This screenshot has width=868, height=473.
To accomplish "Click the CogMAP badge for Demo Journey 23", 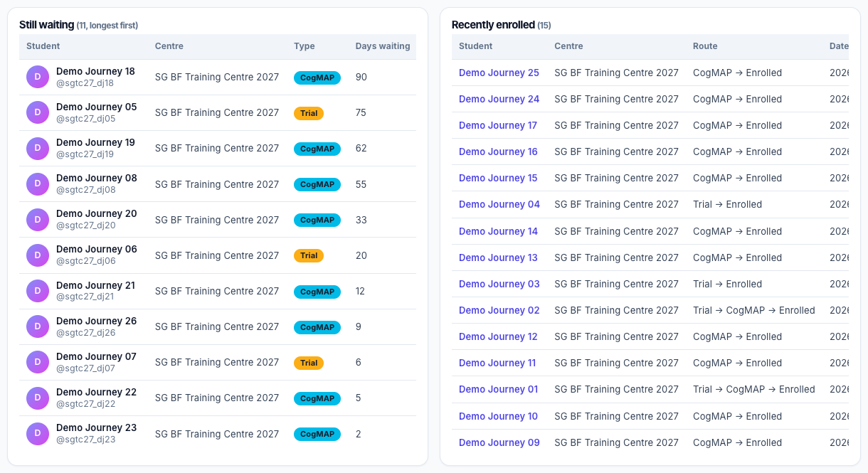I will (317, 434).
